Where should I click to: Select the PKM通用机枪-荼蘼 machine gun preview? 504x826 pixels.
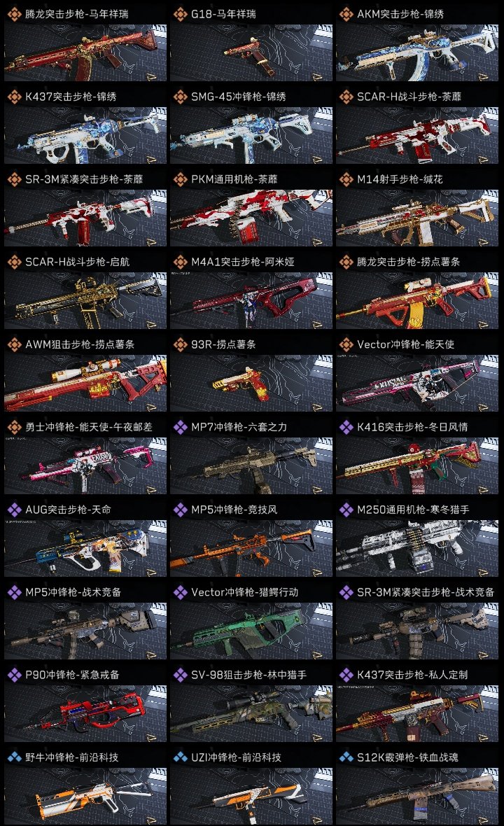pos(251,218)
